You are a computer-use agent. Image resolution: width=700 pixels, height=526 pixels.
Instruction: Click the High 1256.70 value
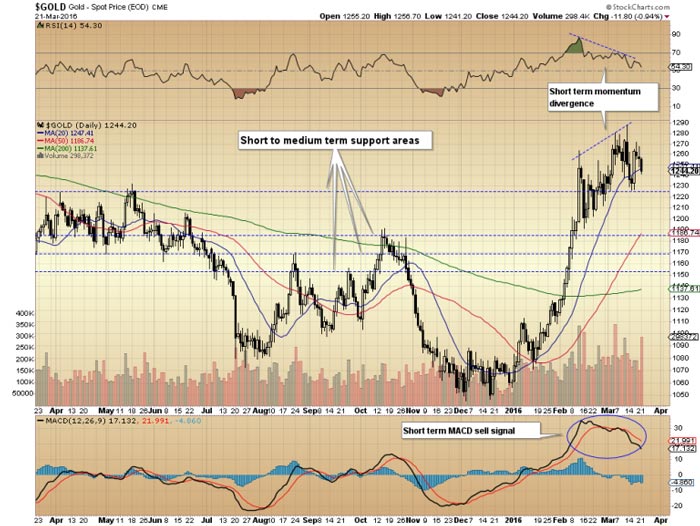(396, 16)
